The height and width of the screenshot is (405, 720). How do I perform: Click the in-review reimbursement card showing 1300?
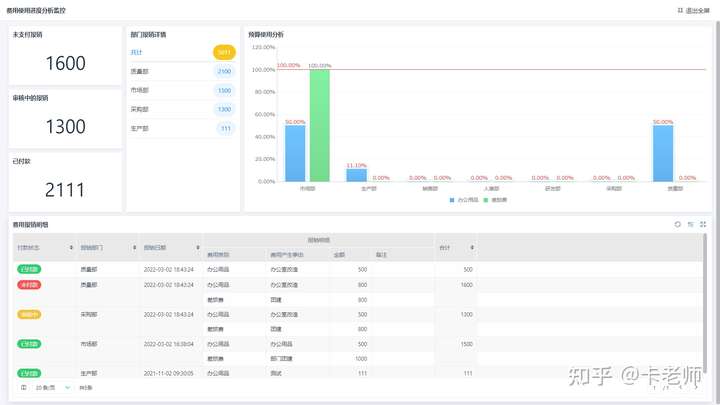pos(65,119)
